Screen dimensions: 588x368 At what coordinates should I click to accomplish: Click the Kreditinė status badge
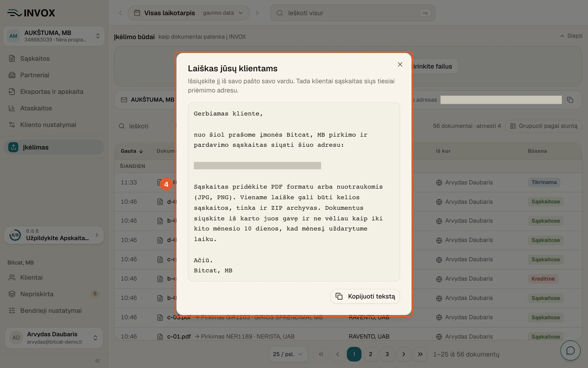click(x=543, y=279)
